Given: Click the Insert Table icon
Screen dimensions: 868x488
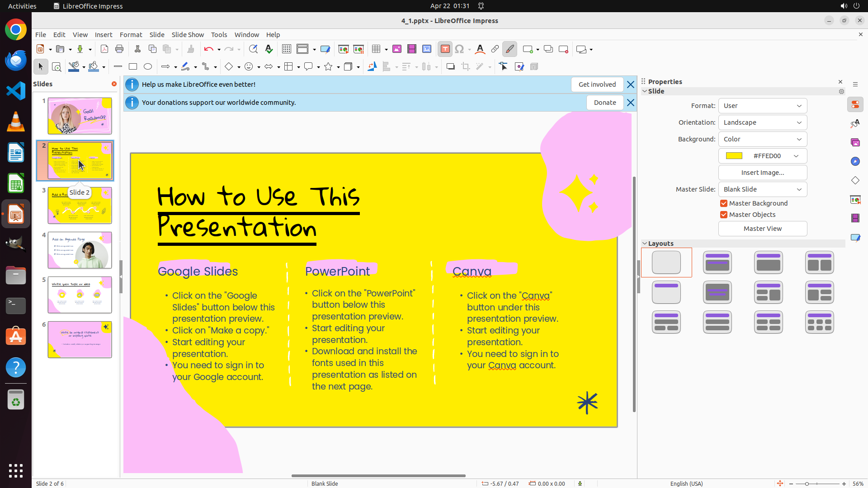Looking at the screenshot, I should [x=376, y=49].
